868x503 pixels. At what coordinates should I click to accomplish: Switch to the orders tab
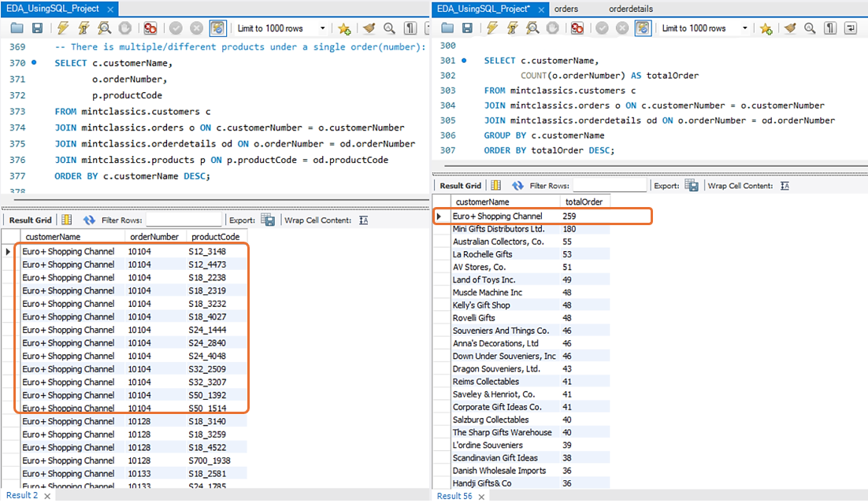[566, 9]
